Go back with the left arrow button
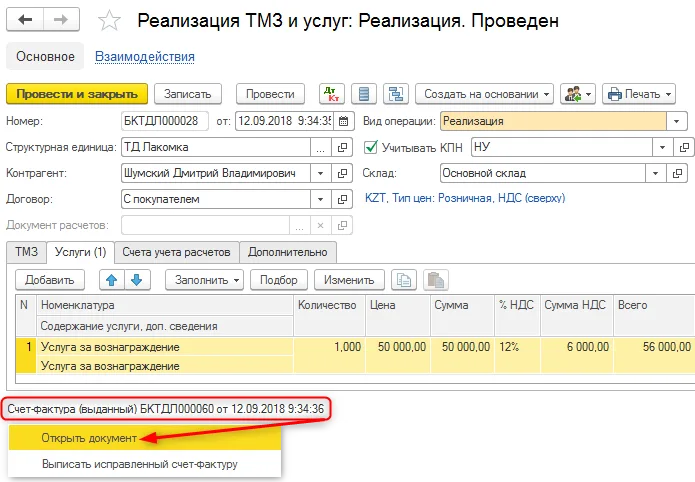The image size is (695, 482). (x=25, y=20)
